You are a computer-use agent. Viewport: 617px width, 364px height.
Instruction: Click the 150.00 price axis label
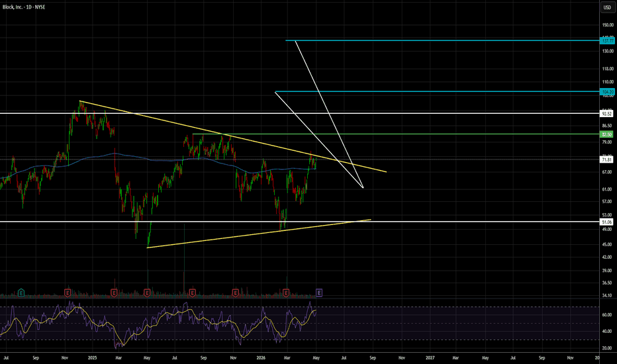(x=608, y=24)
